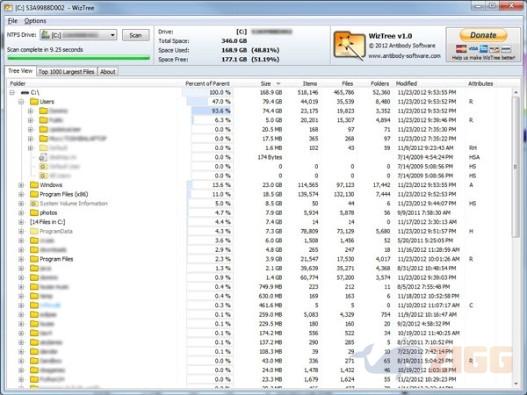This screenshot has width=527, height=395.
Task: Click the WizTree title bar icon
Action: point(8,7)
